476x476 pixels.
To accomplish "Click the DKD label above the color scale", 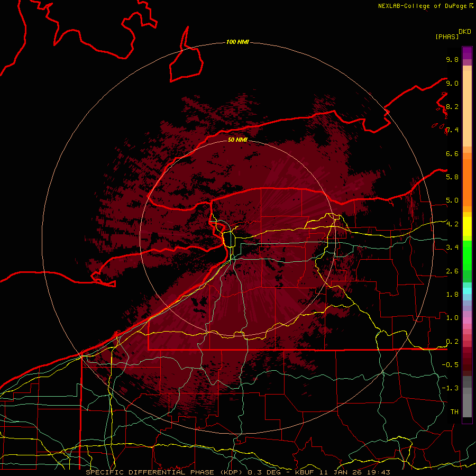I will coord(464,32).
